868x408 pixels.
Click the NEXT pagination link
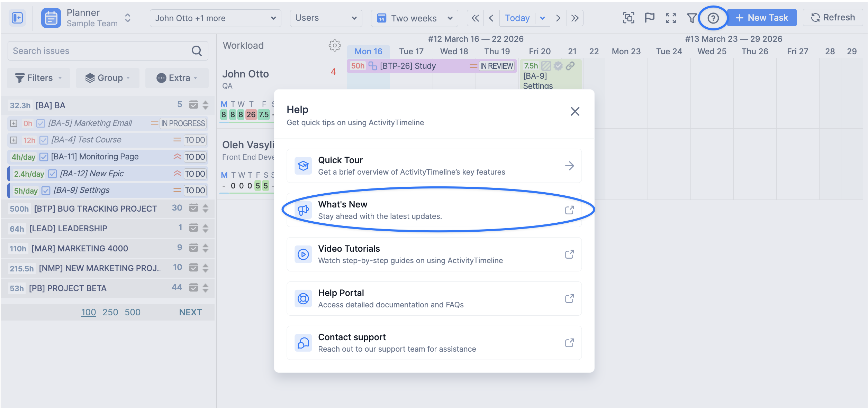click(190, 312)
